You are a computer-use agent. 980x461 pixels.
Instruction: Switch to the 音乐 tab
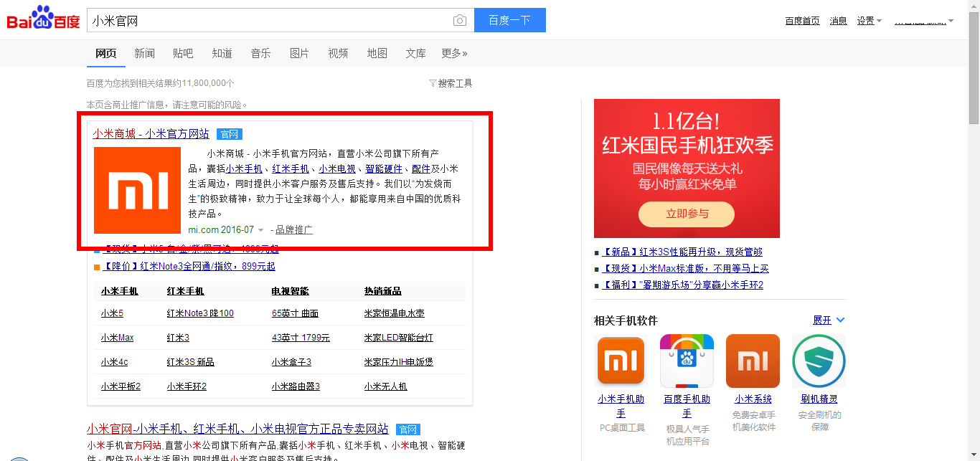(x=260, y=53)
